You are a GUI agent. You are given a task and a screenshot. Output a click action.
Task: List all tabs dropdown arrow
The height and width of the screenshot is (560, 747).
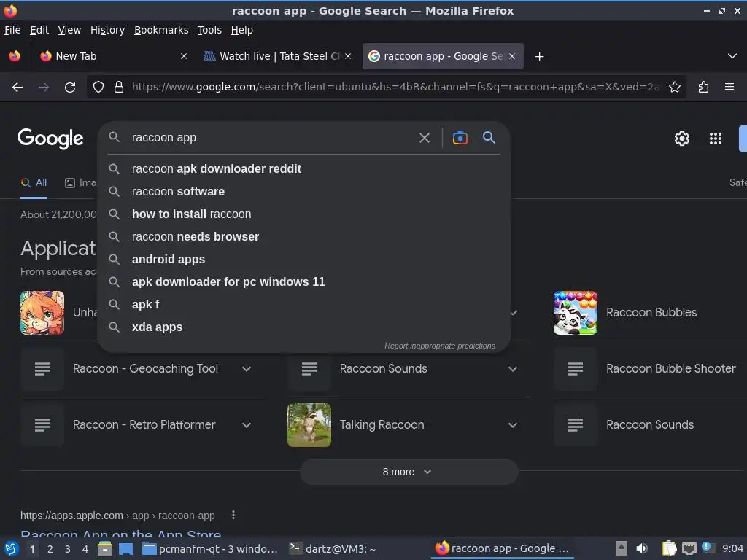coord(732,56)
